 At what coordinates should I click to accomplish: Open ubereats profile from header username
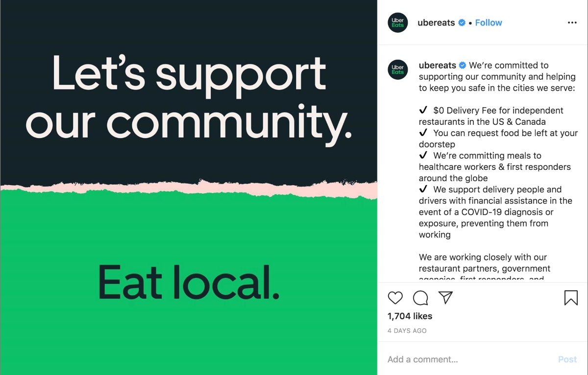[436, 23]
